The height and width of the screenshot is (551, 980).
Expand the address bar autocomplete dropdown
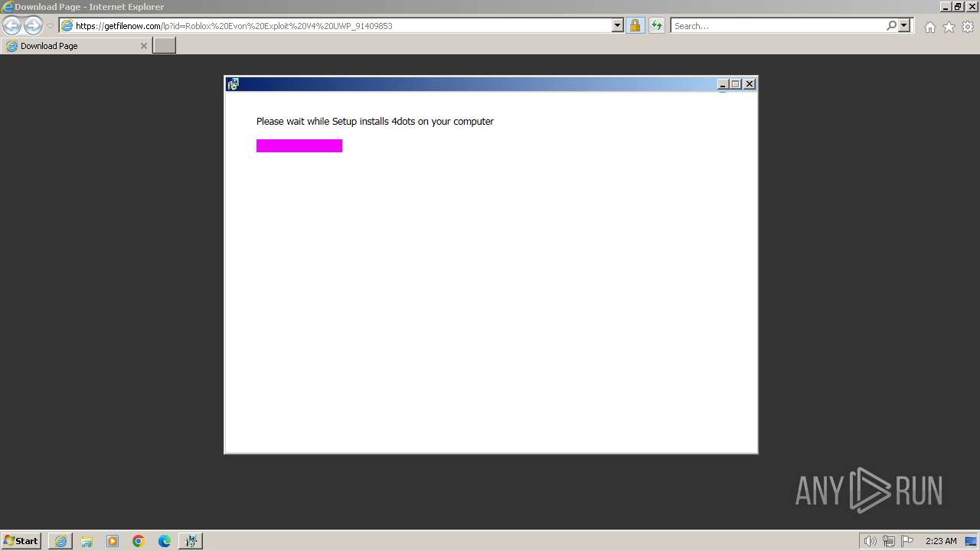618,25
